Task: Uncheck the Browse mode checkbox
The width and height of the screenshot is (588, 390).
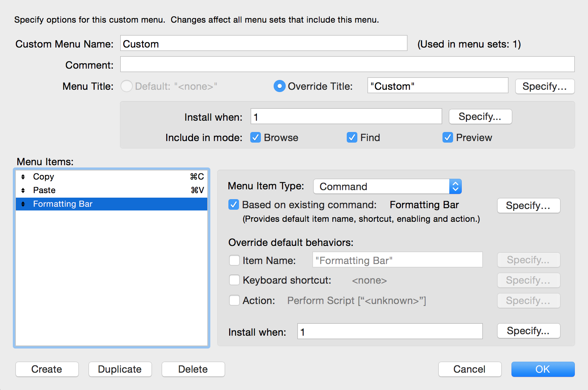Action: tap(256, 138)
